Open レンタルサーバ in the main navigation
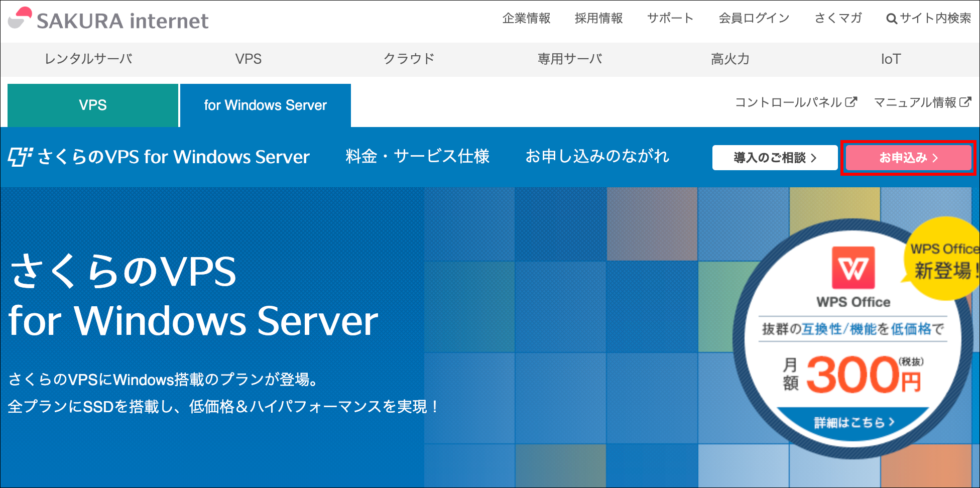Screen dimensions: 980x488 [88, 59]
